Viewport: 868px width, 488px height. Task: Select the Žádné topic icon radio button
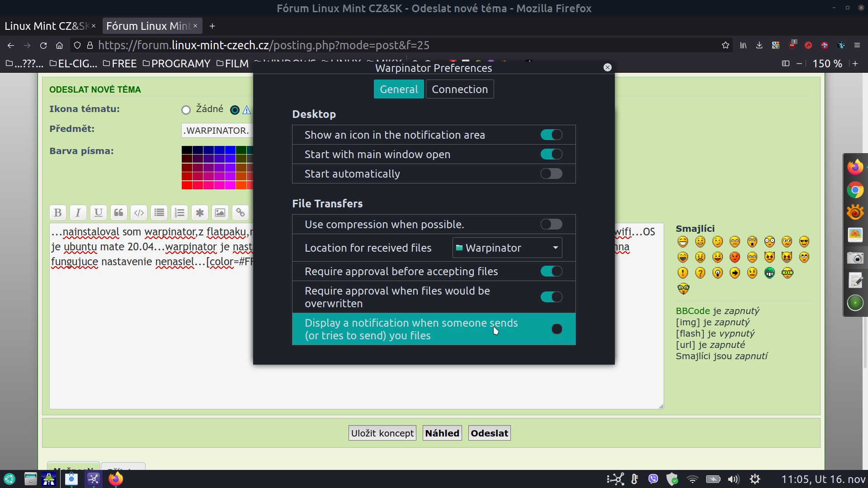186,110
